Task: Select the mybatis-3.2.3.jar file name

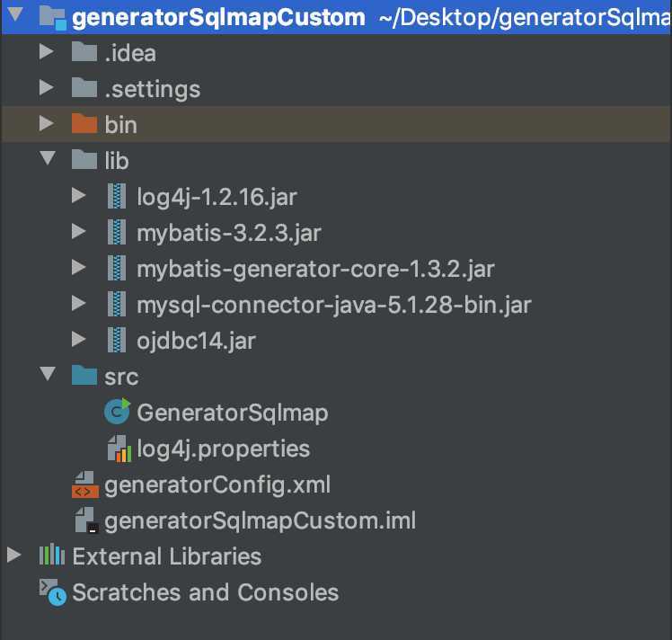Action: coord(229,234)
